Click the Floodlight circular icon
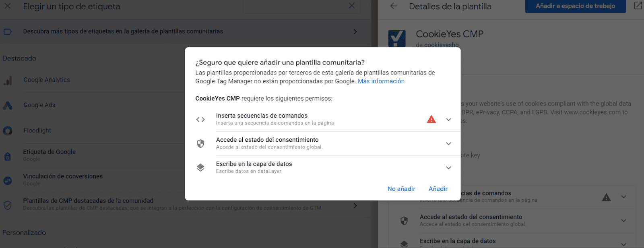 tap(8, 131)
